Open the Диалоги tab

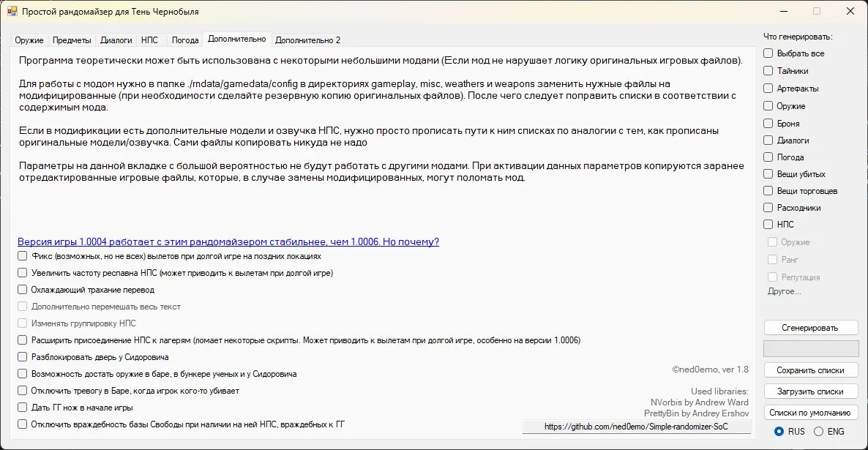click(116, 40)
